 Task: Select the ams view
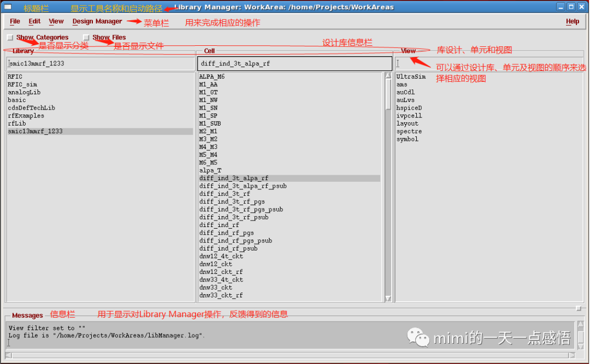pyautogui.click(x=402, y=85)
